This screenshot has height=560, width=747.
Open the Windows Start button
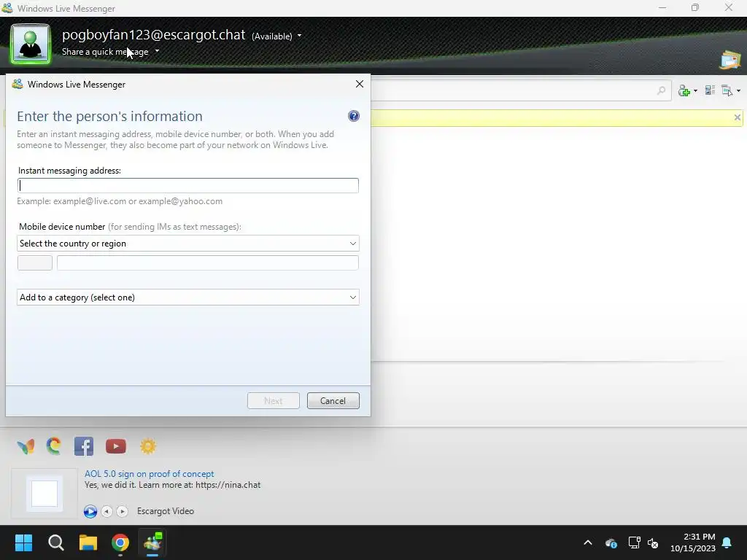24,542
